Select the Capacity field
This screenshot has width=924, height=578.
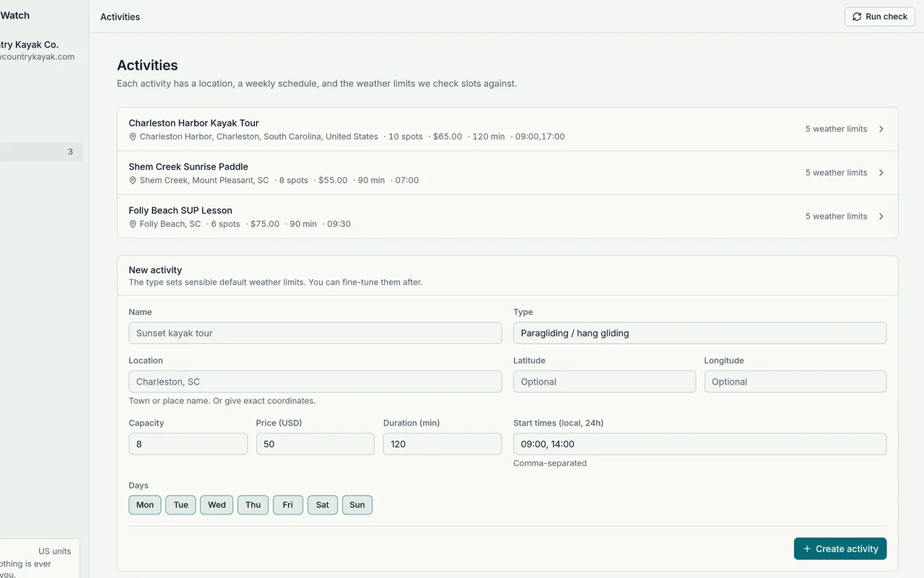188,444
